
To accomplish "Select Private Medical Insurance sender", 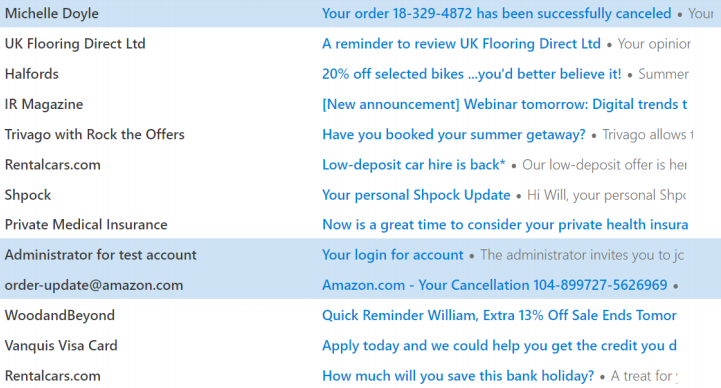I will (86, 224).
